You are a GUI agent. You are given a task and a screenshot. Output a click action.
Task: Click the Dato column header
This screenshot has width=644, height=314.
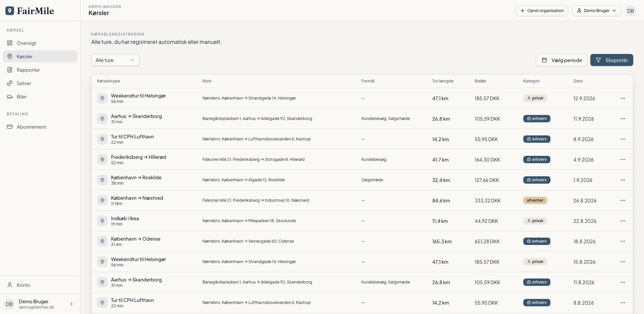[x=578, y=81]
